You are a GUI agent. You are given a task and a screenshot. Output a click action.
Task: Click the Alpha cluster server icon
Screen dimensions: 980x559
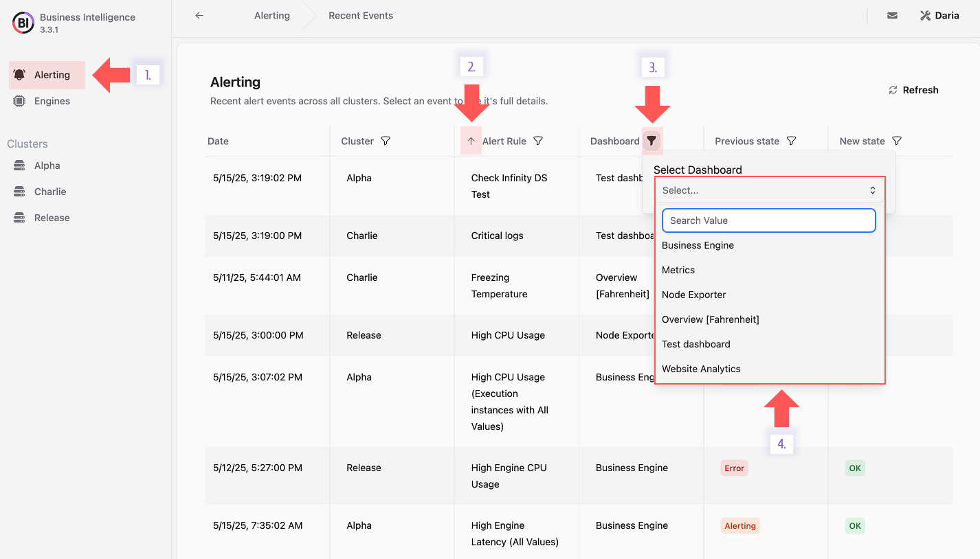point(19,166)
